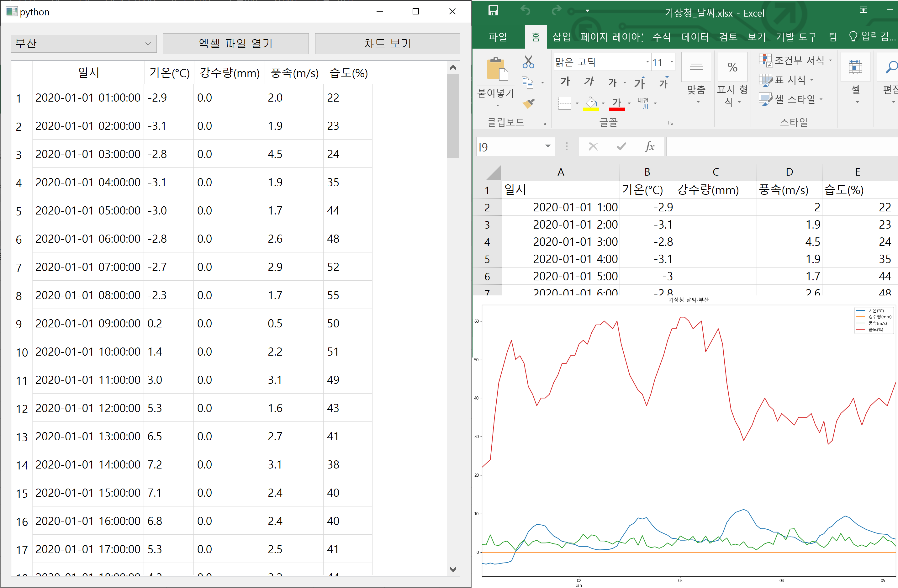898x588 pixels.
Task: Open the 부산 city combo box
Action: [x=83, y=43]
